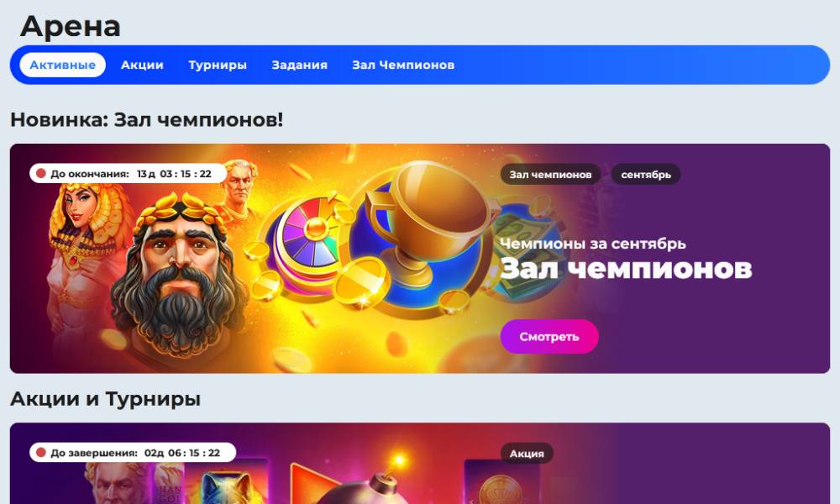Screen dimensions: 840x504
Task: Click the сентябрь tag badge
Action: click(x=645, y=175)
